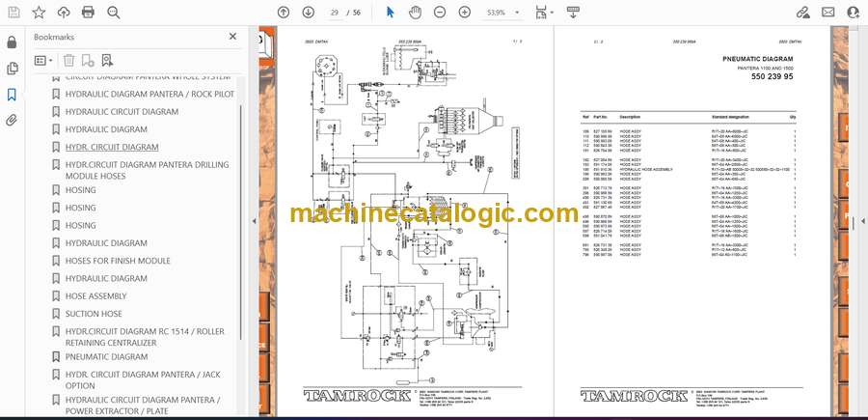The width and height of the screenshot is (868, 420).
Task: Click the PNEUMATIC DIAGRAM page title
Action: [x=757, y=59]
